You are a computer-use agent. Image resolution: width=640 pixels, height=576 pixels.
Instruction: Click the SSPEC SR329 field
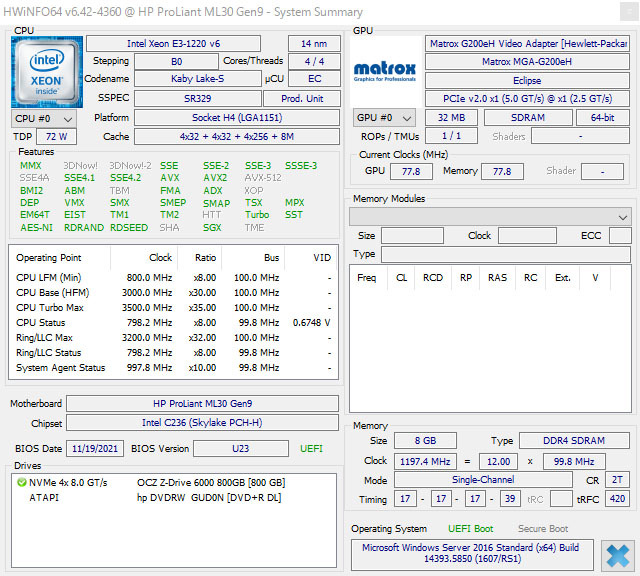(x=198, y=99)
